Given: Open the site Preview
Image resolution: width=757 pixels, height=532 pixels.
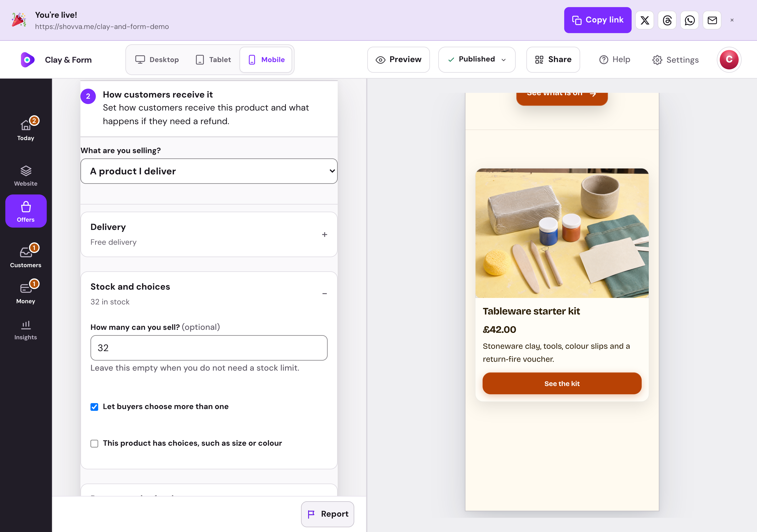Looking at the screenshot, I should tap(398, 60).
